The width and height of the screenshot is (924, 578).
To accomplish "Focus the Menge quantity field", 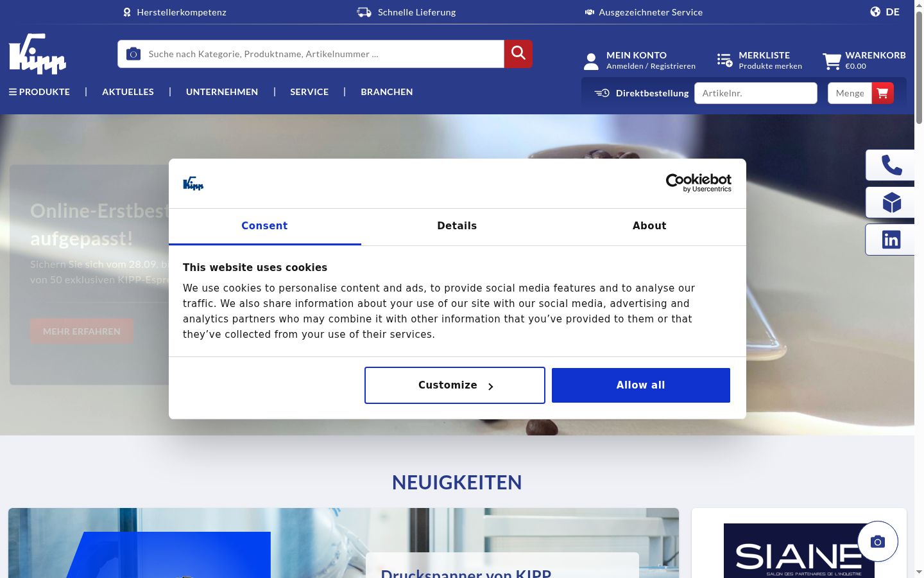I will click(850, 93).
